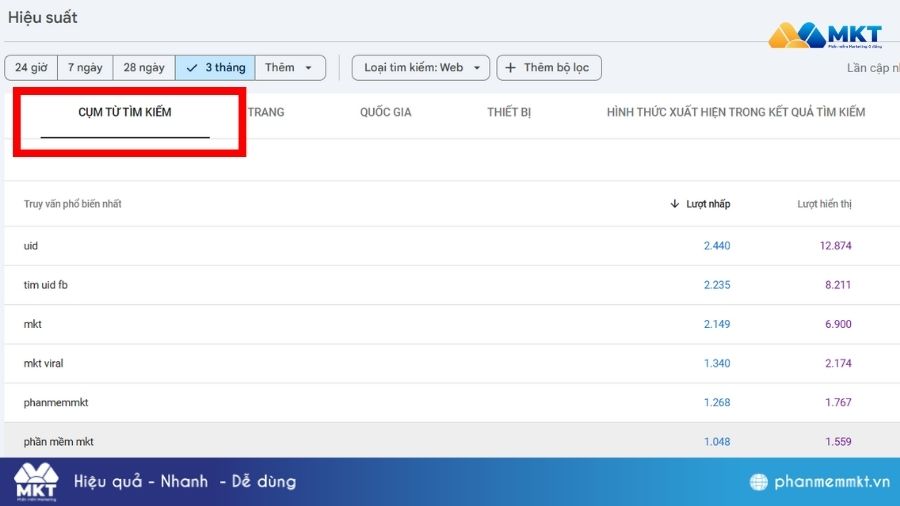Select the 28 ngày date range

click(144, 68)
